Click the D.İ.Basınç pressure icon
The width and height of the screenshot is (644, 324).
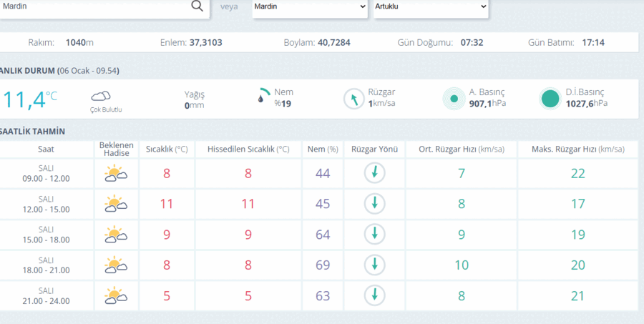[550, 99]
